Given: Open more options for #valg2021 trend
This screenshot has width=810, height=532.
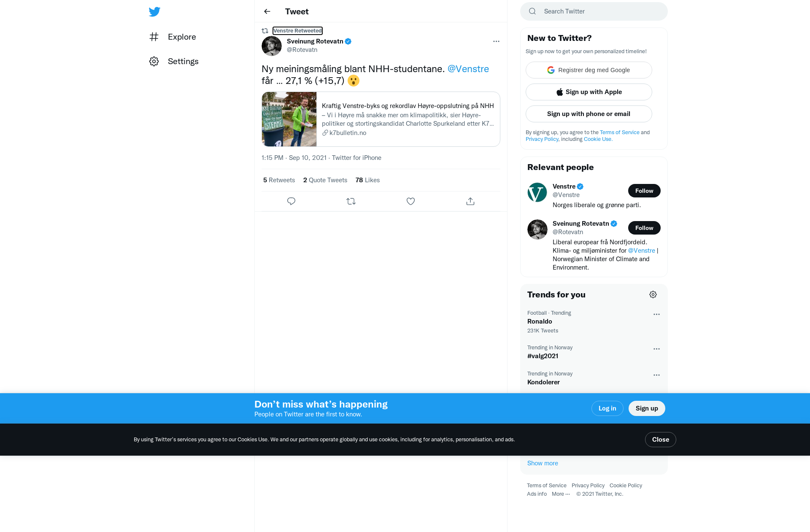Looking at the screenshot, I should tap(656, 349).
